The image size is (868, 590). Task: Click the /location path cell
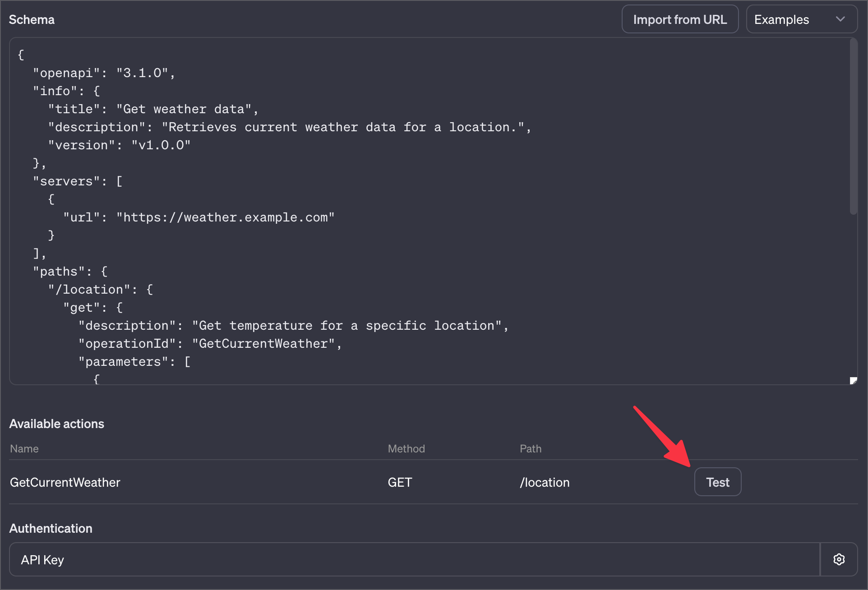[x=545, y=482]
